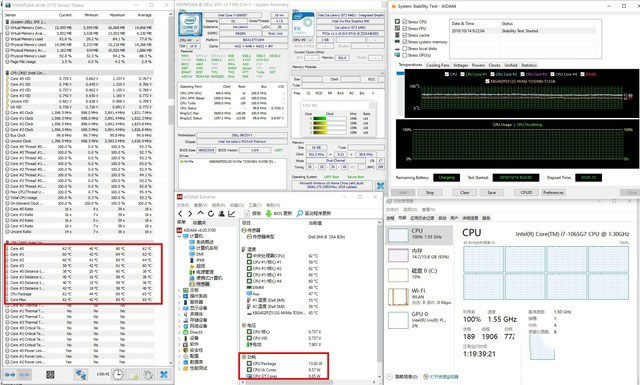Image resolution: width=640 pixels, height=385 pixels.
Task: Expand the 存储设备 tree node
Action: pos(180,320)
